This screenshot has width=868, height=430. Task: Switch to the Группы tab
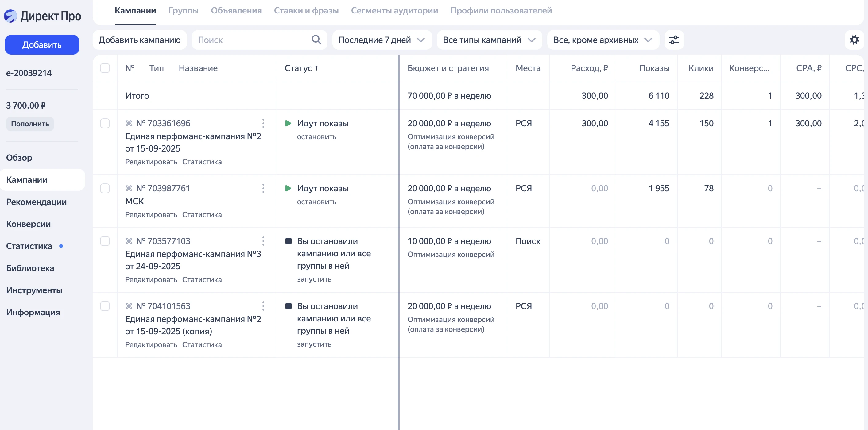coord(183,11)
